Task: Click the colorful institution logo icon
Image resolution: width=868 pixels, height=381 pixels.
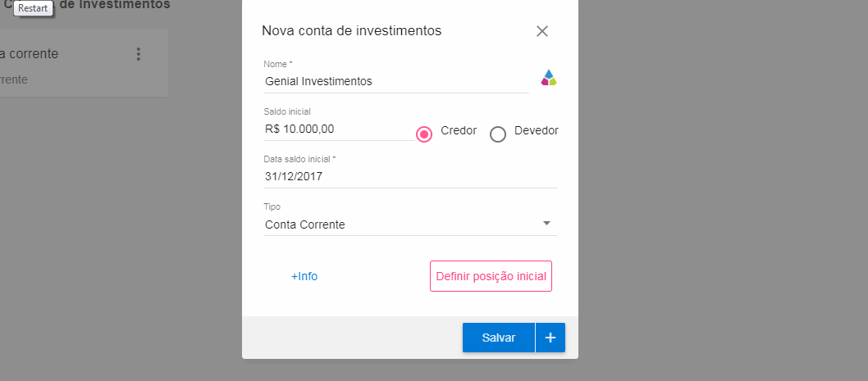Action: pyautogui.click(x=549, y=79)
